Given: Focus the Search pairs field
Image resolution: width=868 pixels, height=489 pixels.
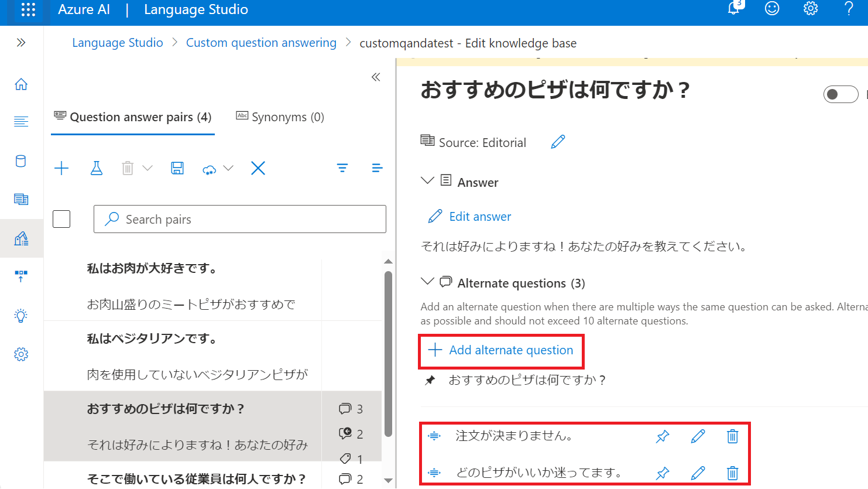Looking at the screenshot, I should 240,219.
